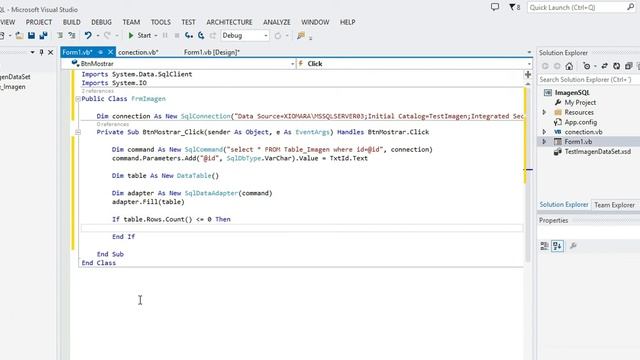This screenshot has height=360, width=640.
Task: Expand the Resources folder
Action: click(x=544, y=112)
